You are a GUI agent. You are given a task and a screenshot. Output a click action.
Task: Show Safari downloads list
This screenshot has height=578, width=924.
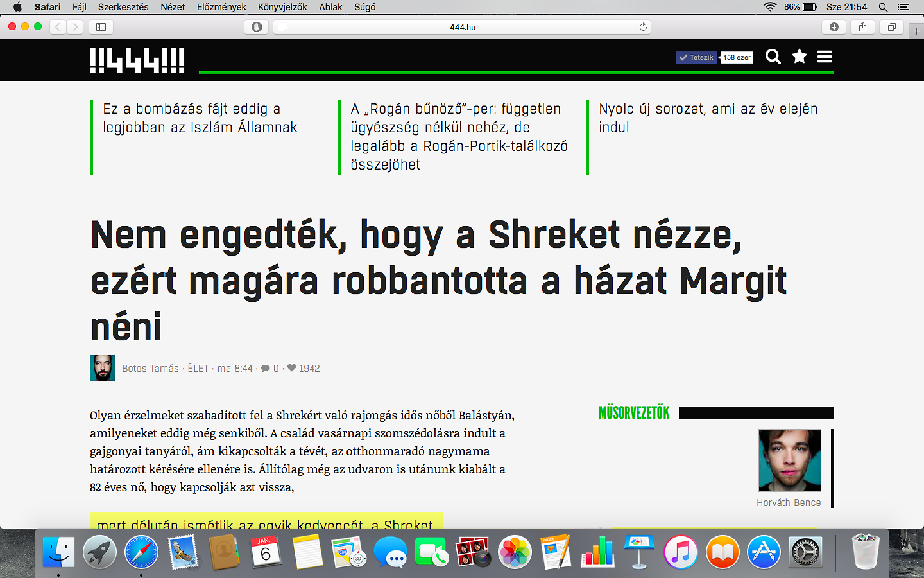[x=834, y=27]
